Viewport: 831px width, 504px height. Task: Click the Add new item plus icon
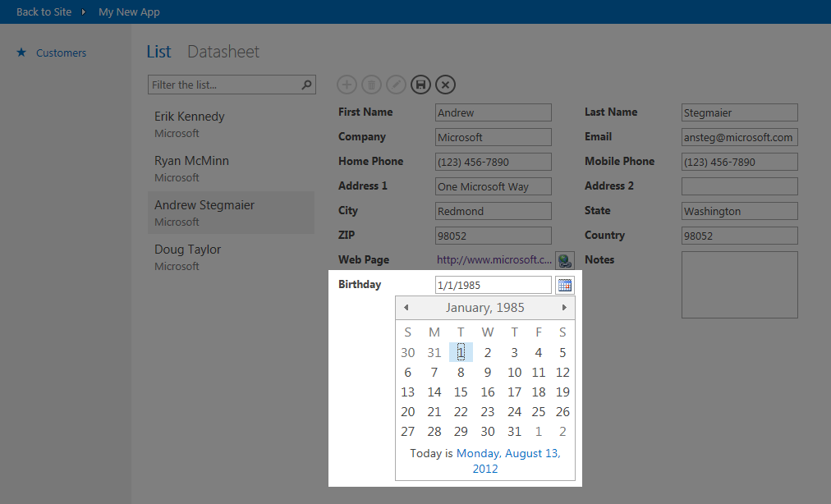click(x=347, y=85)
